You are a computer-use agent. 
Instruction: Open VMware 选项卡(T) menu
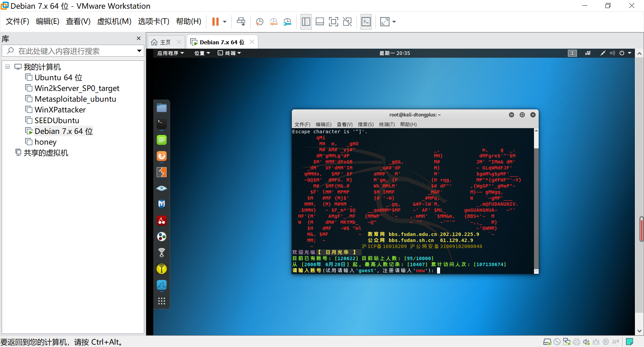click(x=154, y=21)
